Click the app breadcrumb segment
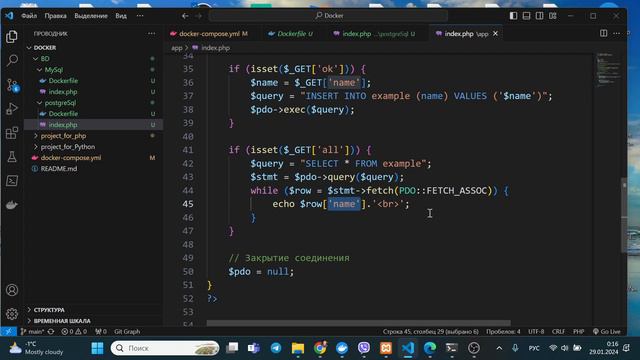The width and height of the screenshot is (640, 360). (x=177, y=48)
